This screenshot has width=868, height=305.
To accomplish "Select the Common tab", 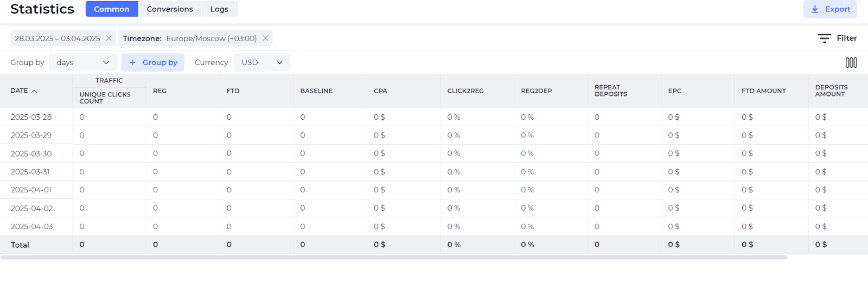I will coord(112,9).
